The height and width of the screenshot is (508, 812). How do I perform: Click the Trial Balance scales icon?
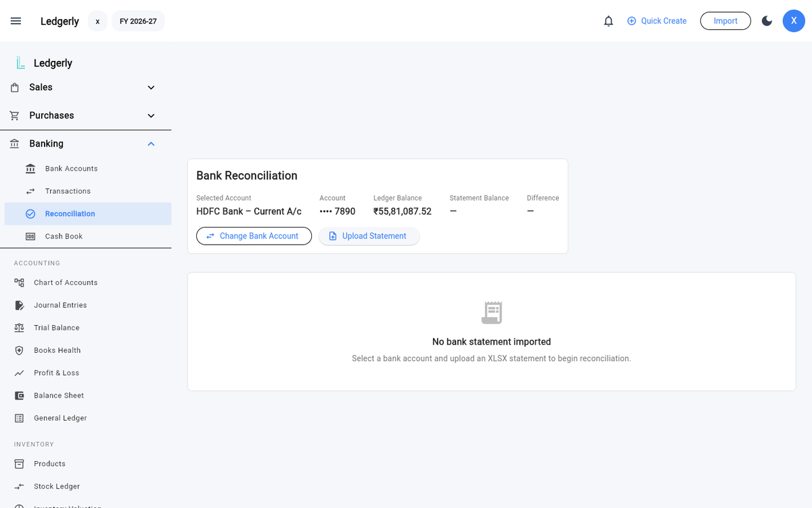pos(20,328)
